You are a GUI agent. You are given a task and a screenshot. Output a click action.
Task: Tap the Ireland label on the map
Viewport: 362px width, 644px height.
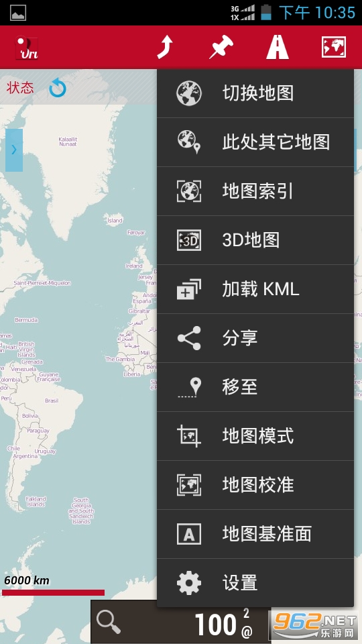tap(134, 266)
